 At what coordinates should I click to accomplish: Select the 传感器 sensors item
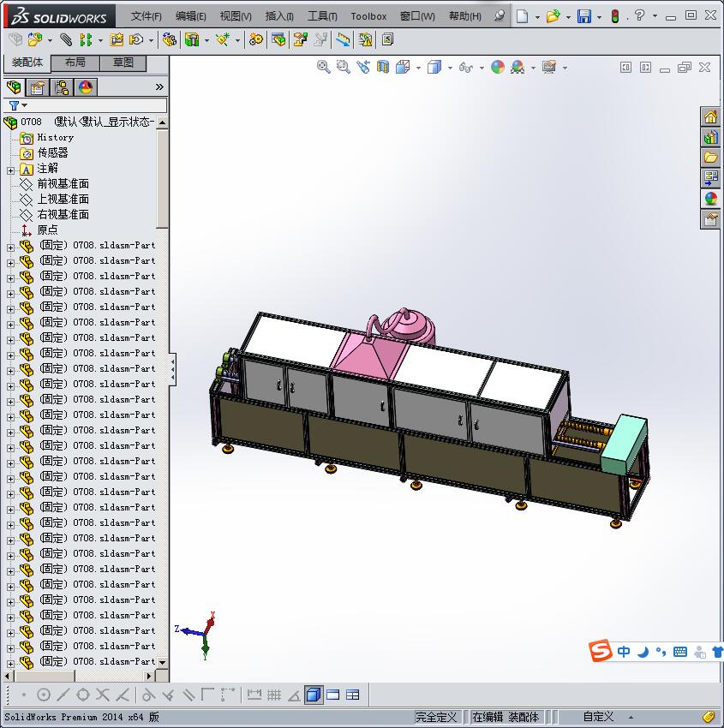pos(52,152)
